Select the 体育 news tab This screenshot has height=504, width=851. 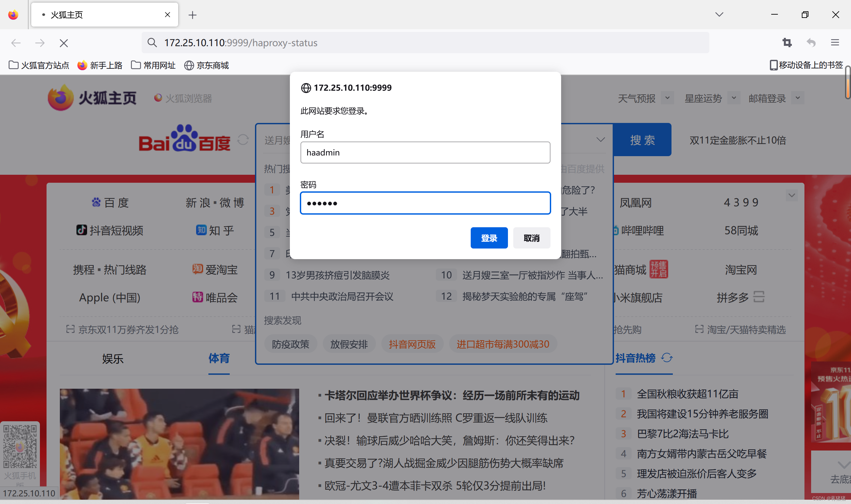point(219,358)
